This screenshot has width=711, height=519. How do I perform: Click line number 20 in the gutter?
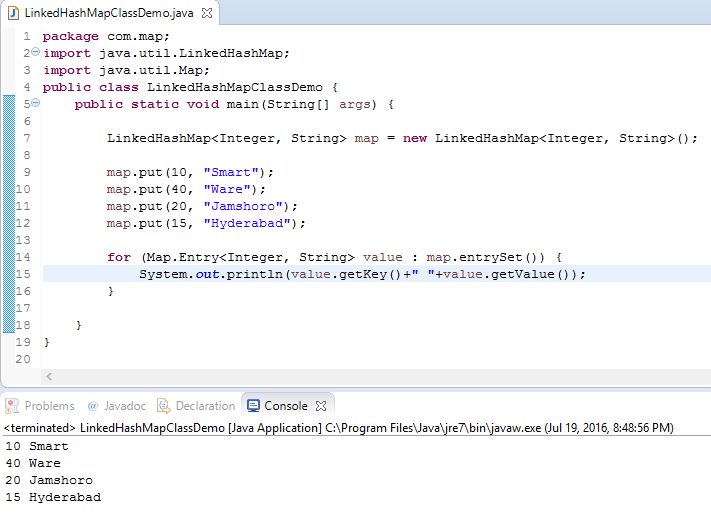coord(23,359)
